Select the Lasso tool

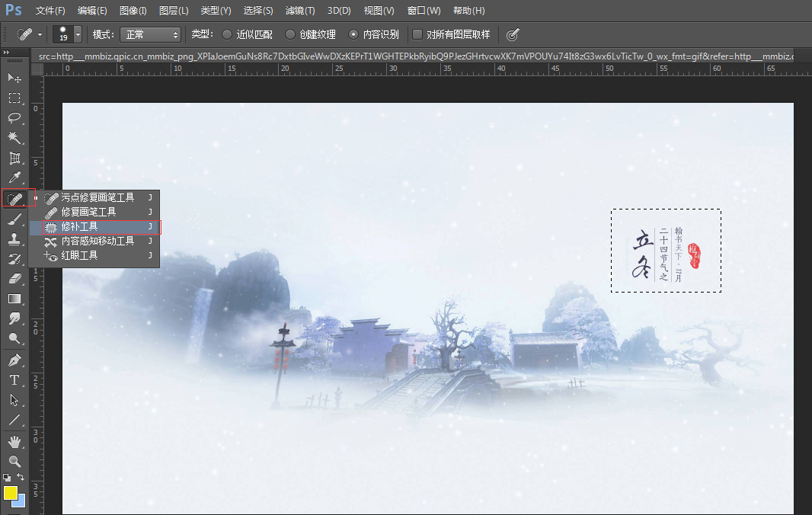pyautogui.click(x=14, y=117)
